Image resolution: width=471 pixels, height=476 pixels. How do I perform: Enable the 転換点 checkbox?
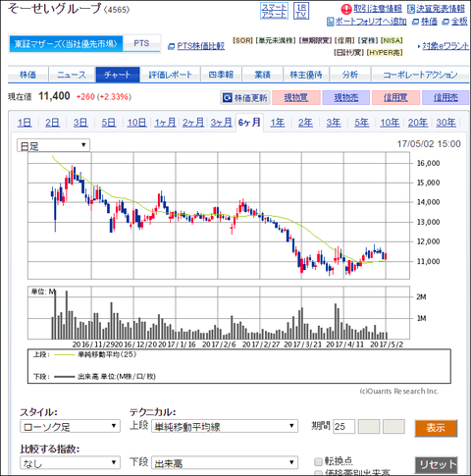[x=318, y=462]
